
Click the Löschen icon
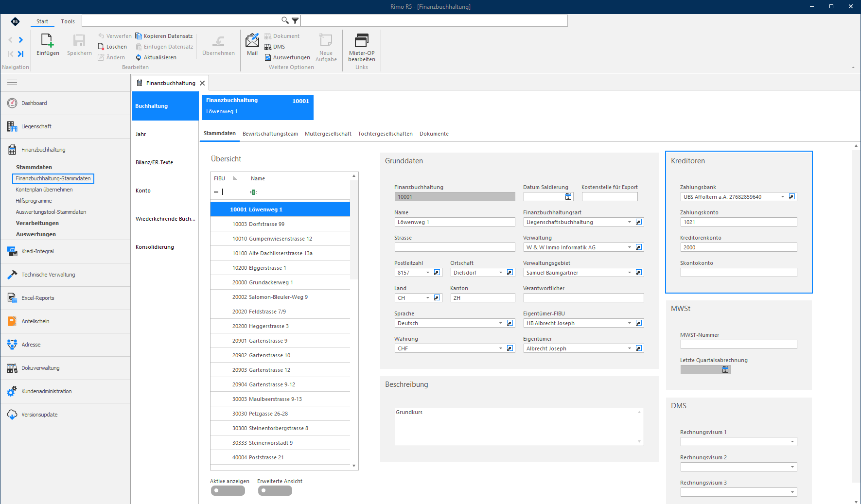pyautogui.click(x=101, y=47)
